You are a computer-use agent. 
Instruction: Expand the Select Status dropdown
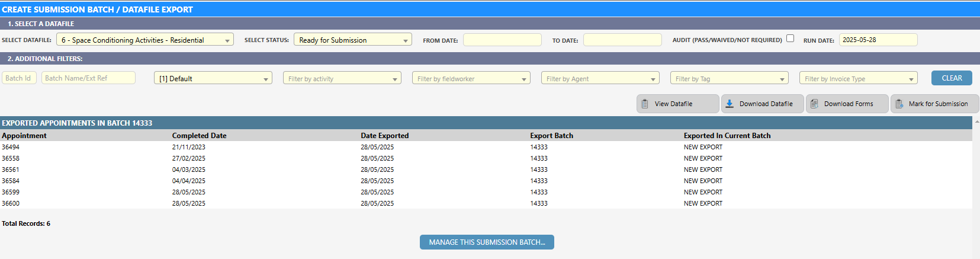click(352, 40)
